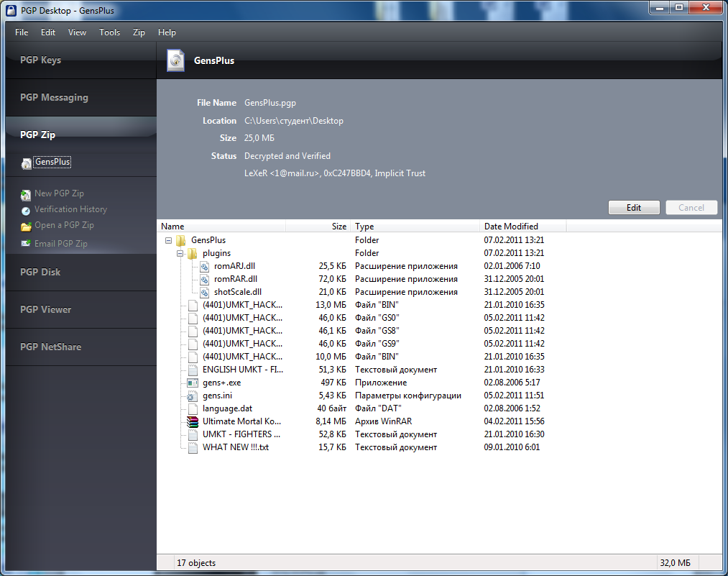Viewport: 728px width, 576px height.
Task: Click the New PGP Zip icon
Action: coord(26,195)
